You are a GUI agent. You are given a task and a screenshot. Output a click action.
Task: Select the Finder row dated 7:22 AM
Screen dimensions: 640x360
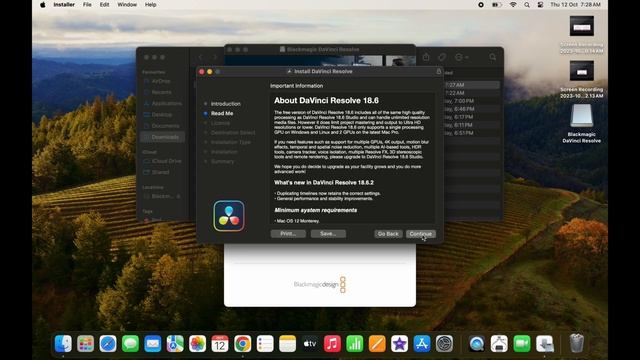coord(471,93)
